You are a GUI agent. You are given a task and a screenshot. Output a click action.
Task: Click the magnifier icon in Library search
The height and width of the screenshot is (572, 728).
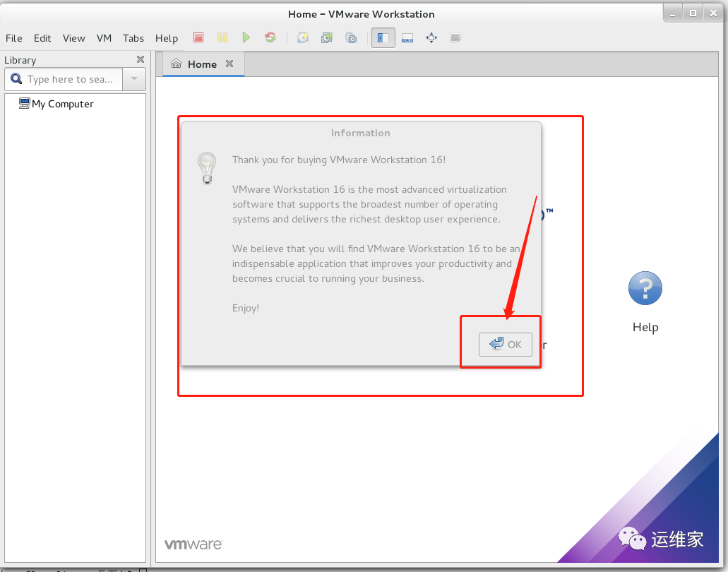click(16, 79)
